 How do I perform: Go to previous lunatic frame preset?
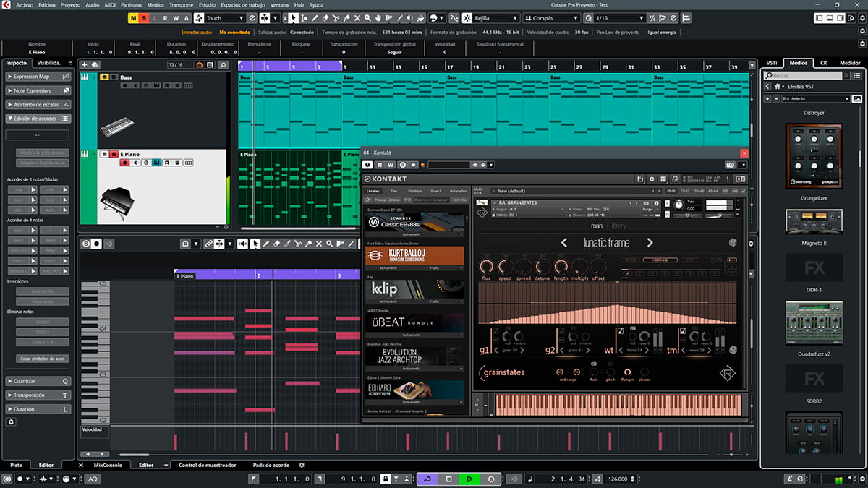(564, 243)
